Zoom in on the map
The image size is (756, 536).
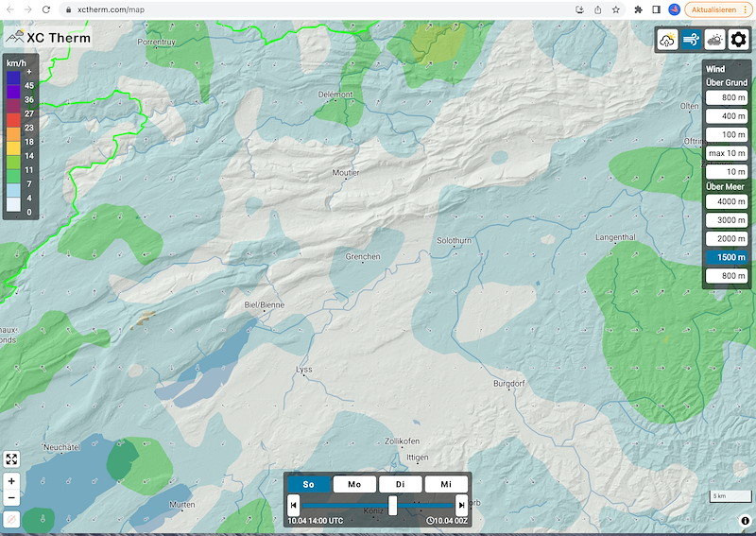pyautogui.click(x=11, y=481)
